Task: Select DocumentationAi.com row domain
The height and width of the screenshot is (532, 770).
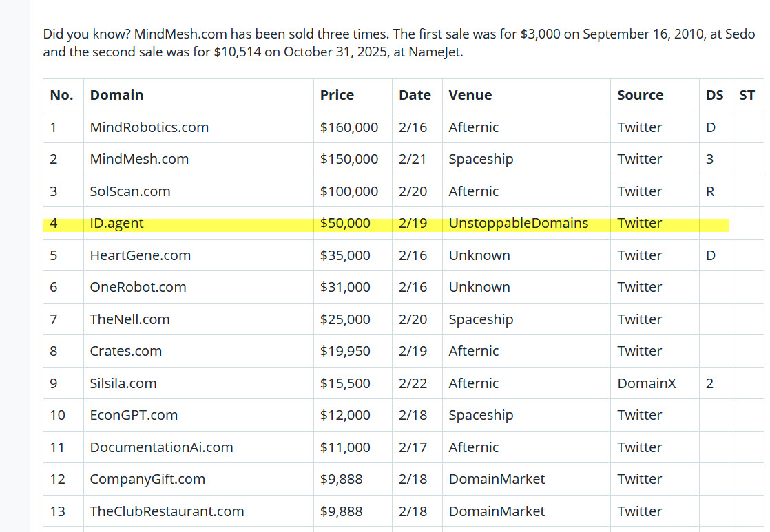Action: point(161,447)
